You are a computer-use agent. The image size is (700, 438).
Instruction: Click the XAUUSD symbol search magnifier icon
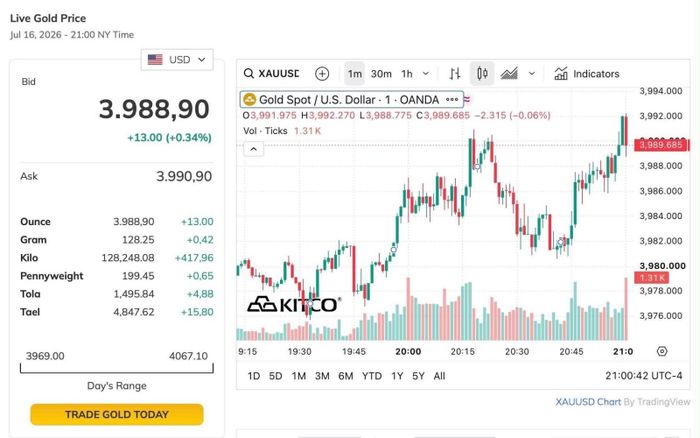249,74
